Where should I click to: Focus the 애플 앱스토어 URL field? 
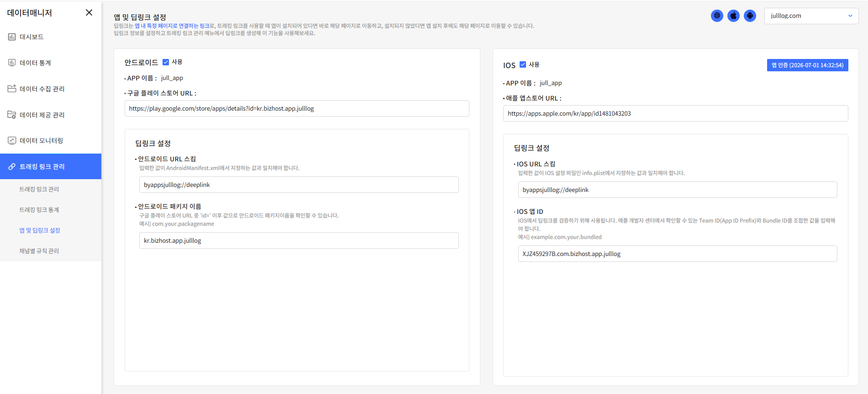tap(675, 113)
